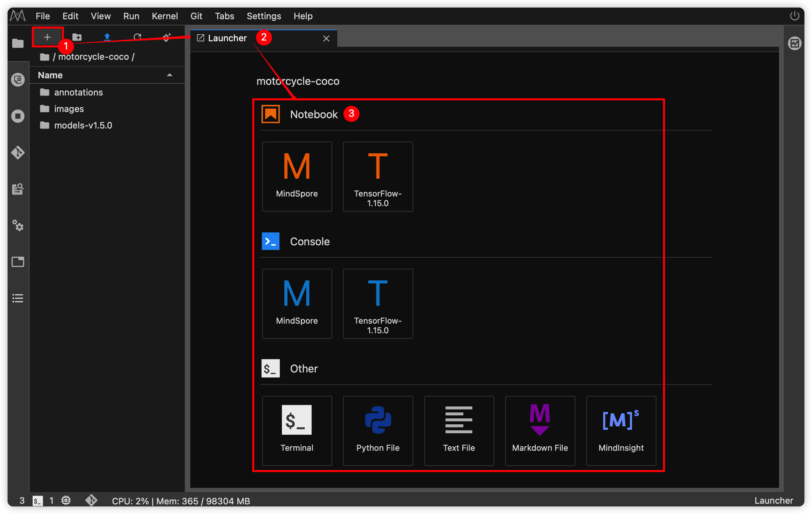Open the Git menu
Viewport: 812px width, 514px height.
[x=196, y=16]
